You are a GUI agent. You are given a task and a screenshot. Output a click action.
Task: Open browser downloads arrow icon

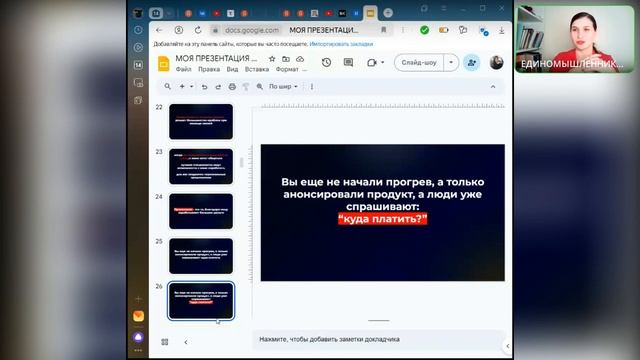coord(502,30)
